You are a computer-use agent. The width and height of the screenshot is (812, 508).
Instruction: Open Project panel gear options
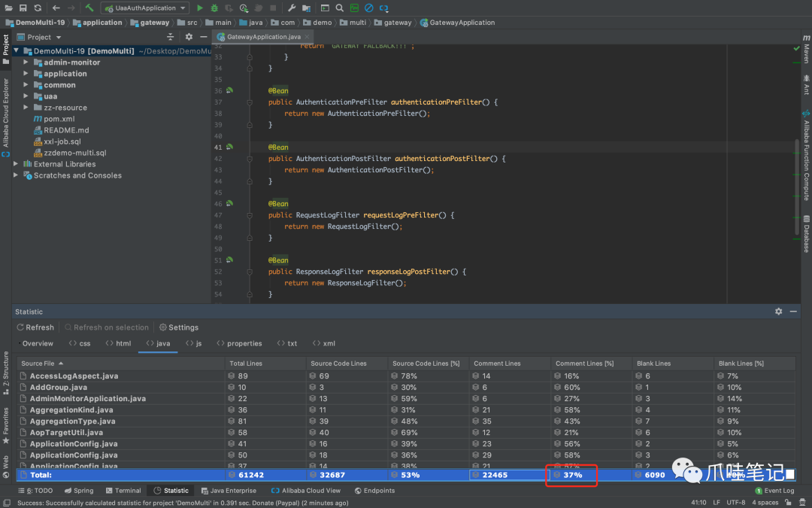pos(189,37)
